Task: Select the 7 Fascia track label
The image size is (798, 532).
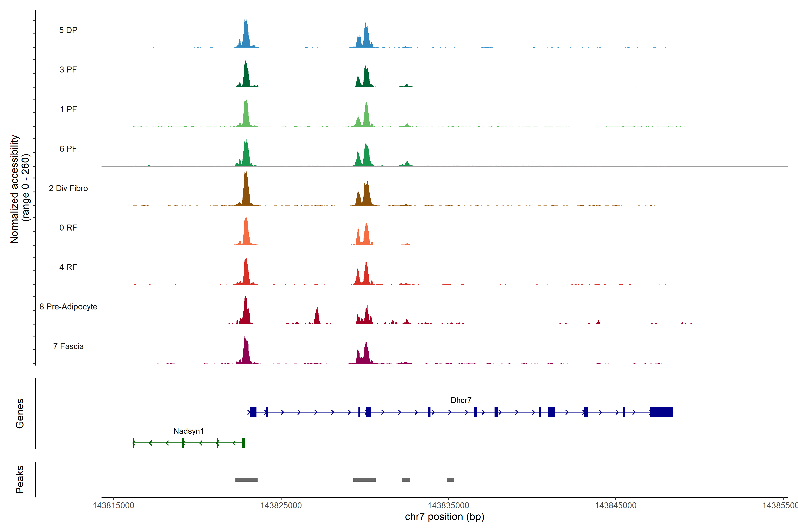Action: coord(68,346)
